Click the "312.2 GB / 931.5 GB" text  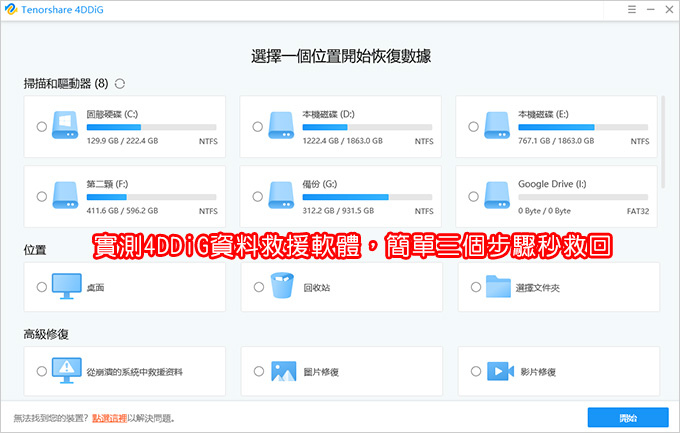pyautogui.click(x=338, y=211)
